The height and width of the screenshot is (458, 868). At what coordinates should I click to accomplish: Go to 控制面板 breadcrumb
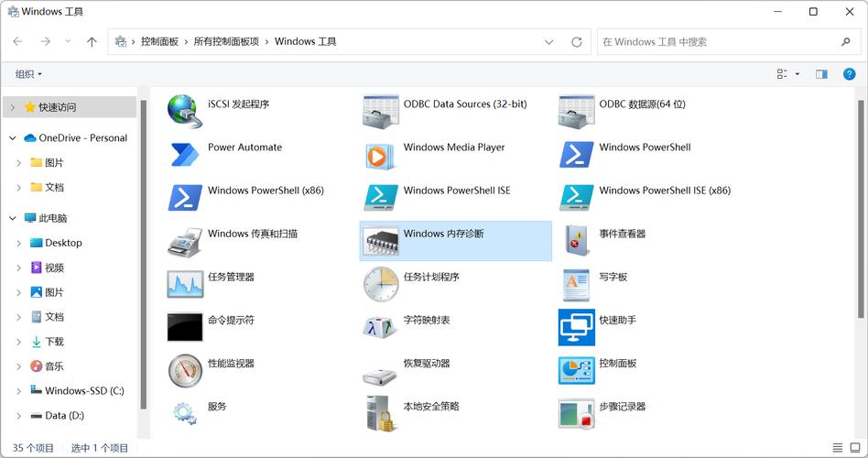[x=159, y=41]
